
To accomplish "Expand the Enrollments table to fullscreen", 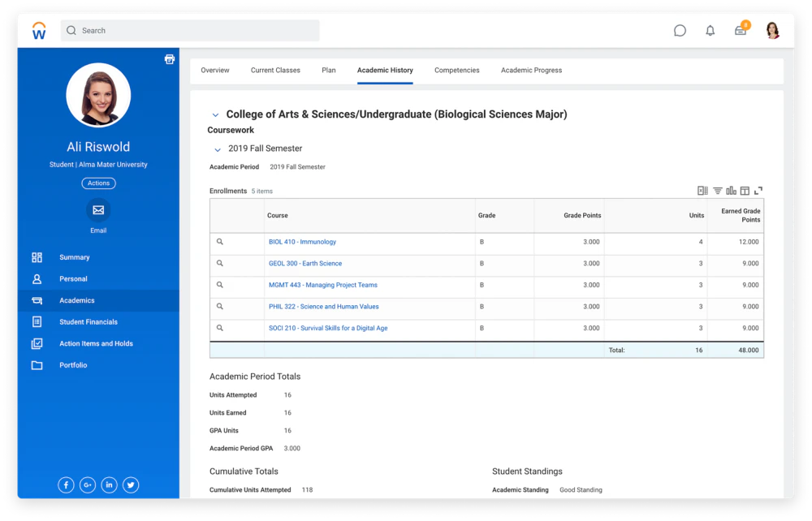I will pos(758,190).
